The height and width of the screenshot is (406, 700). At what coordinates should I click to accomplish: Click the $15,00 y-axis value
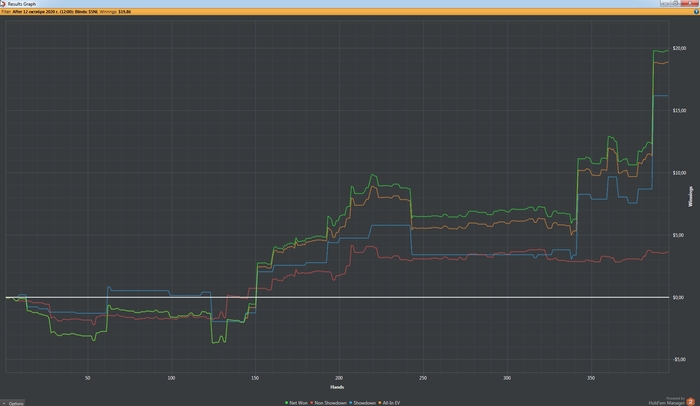click(679, 111)
